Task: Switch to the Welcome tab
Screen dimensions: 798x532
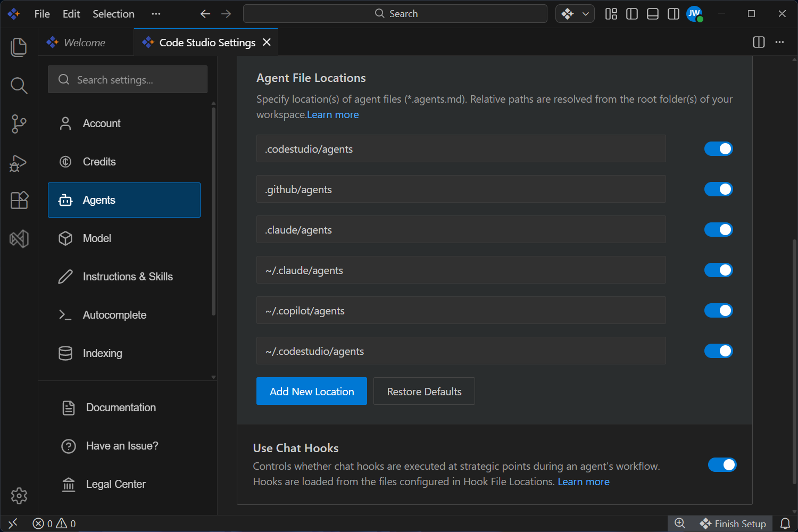Action: (x=86, y=42)
